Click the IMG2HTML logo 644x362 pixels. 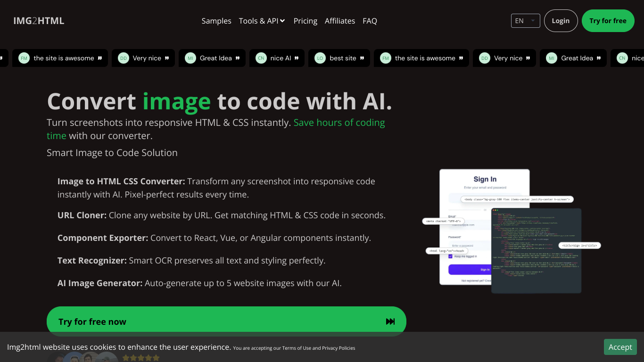click(x=39, y=21)
